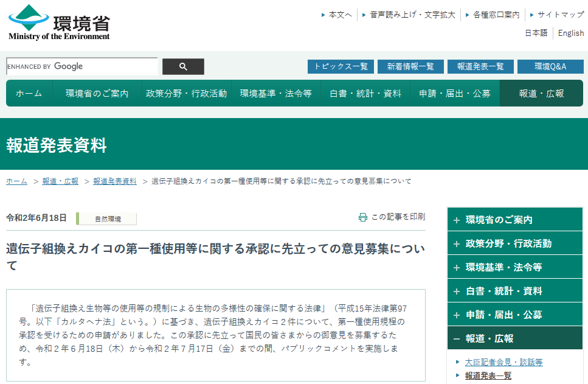Click the printer icon to print article
The image size is (588, 384).
(x=363, y=217)
